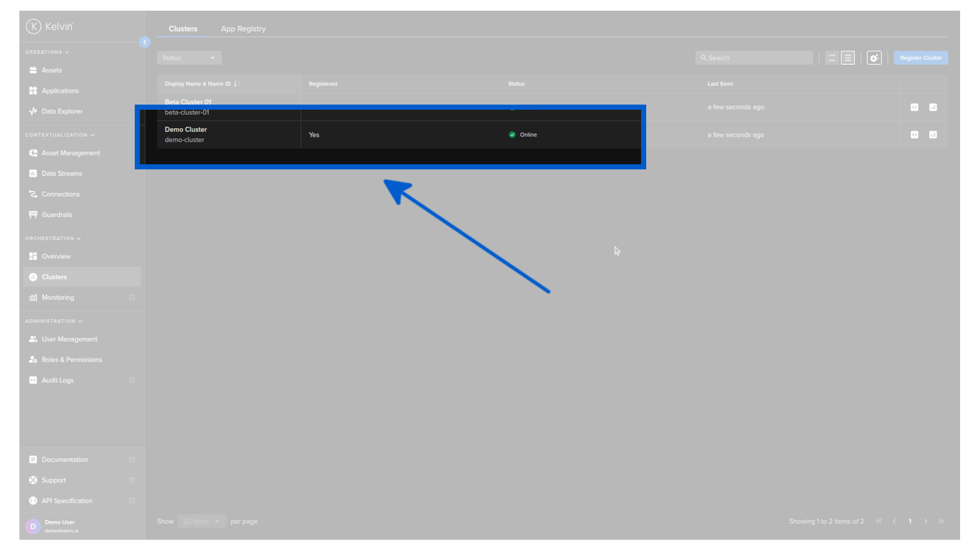Select the Clusters tab
980x551 pixels.
(x=183, y=29)
